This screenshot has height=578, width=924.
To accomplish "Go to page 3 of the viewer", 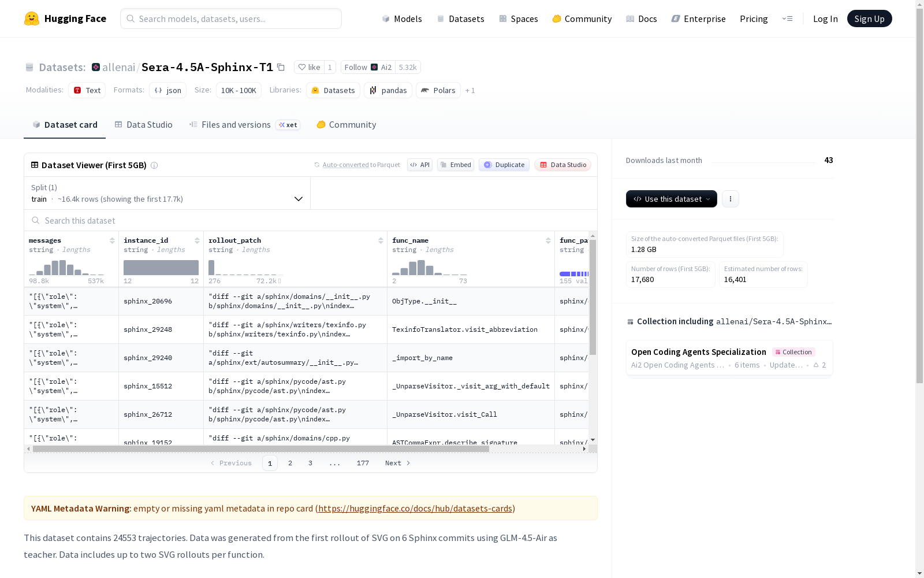I will point(310,463).
